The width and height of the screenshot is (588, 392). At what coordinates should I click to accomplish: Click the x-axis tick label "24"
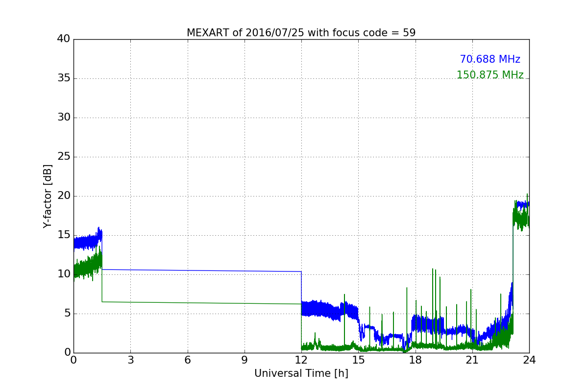529,360
